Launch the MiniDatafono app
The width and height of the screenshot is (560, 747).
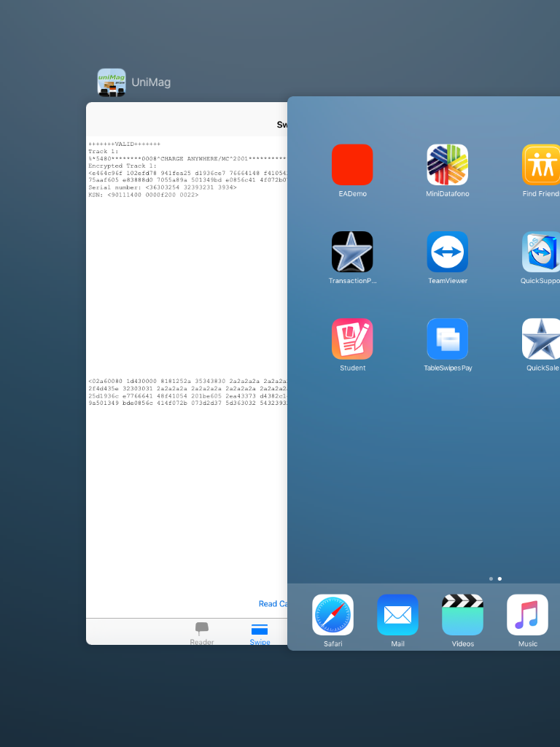(x=447, y=165)
